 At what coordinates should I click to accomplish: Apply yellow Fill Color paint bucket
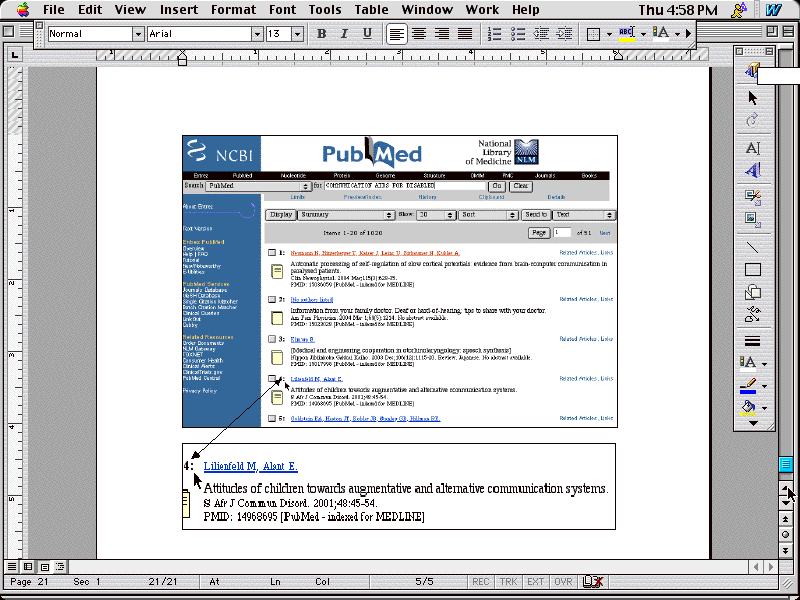point(748,408)
